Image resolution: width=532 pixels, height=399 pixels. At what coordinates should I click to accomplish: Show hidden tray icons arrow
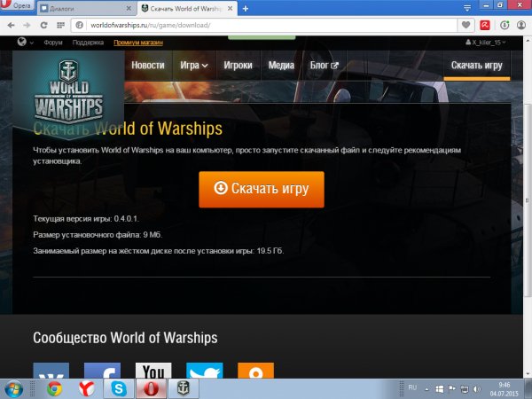(426, 389)
